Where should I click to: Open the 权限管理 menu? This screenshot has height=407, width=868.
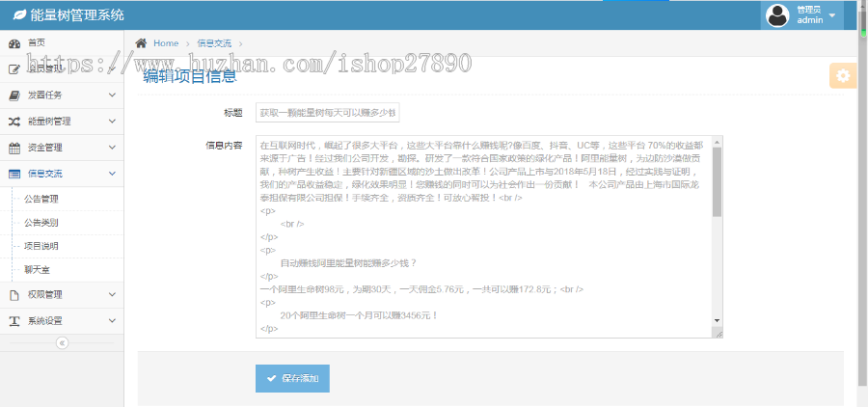(x=44, y=294)
